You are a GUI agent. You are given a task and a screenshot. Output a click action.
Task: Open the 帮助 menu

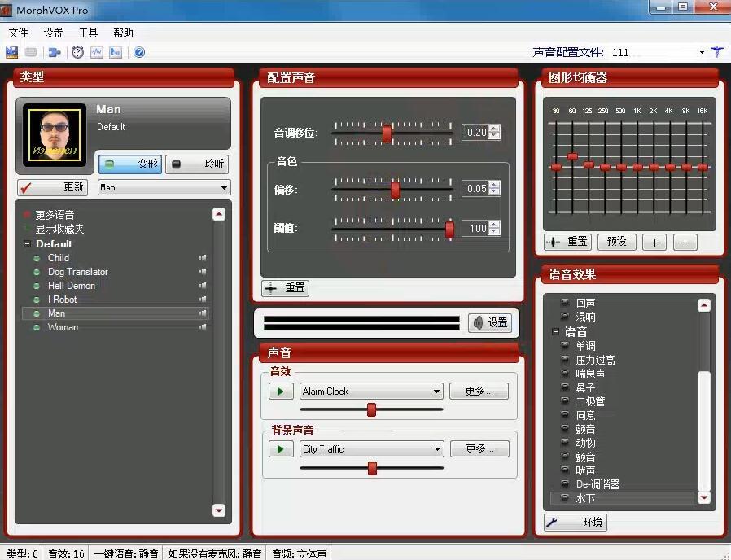(123, 33)
